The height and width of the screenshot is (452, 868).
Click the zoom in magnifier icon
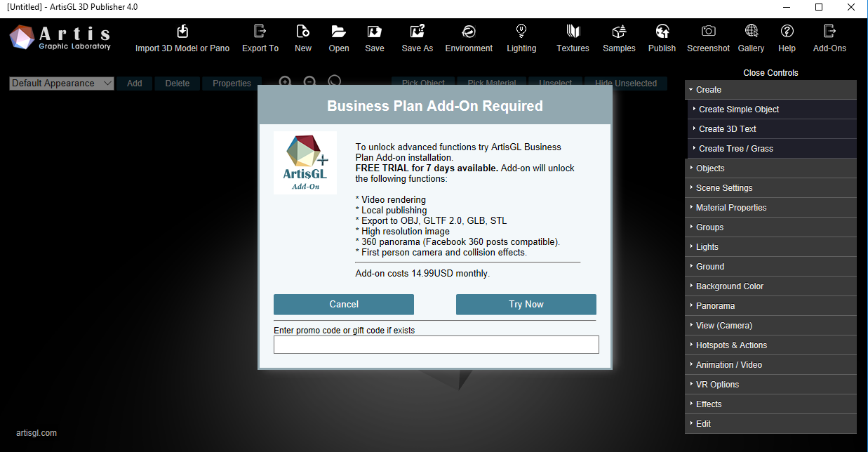coord(285,82)
